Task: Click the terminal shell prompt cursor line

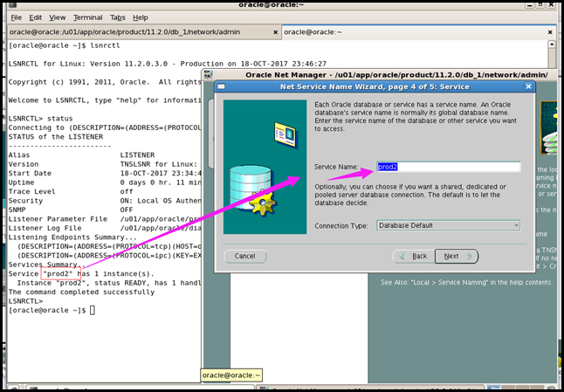Action: (52, 310)
